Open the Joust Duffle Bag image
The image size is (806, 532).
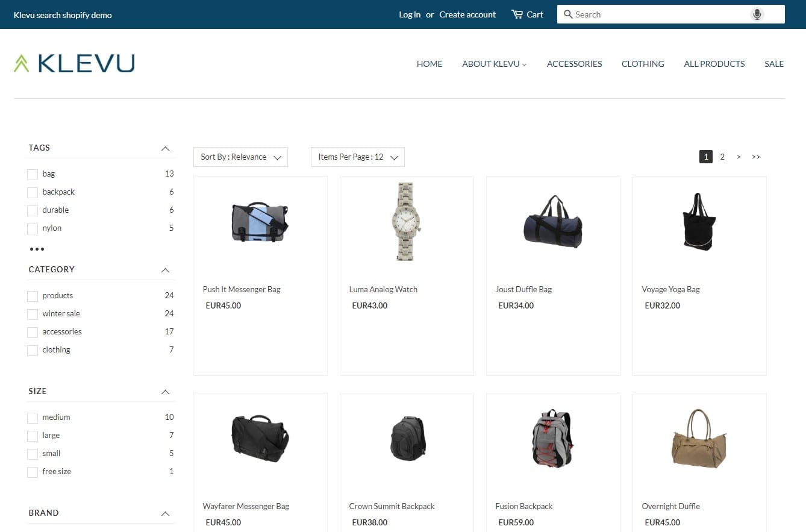(553, 222)
